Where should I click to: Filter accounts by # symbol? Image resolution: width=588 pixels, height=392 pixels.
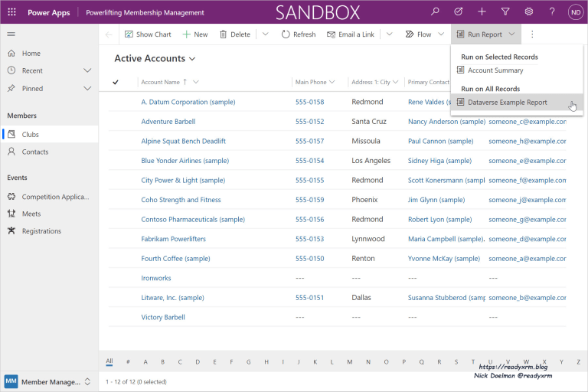click(x=128, y=362)
